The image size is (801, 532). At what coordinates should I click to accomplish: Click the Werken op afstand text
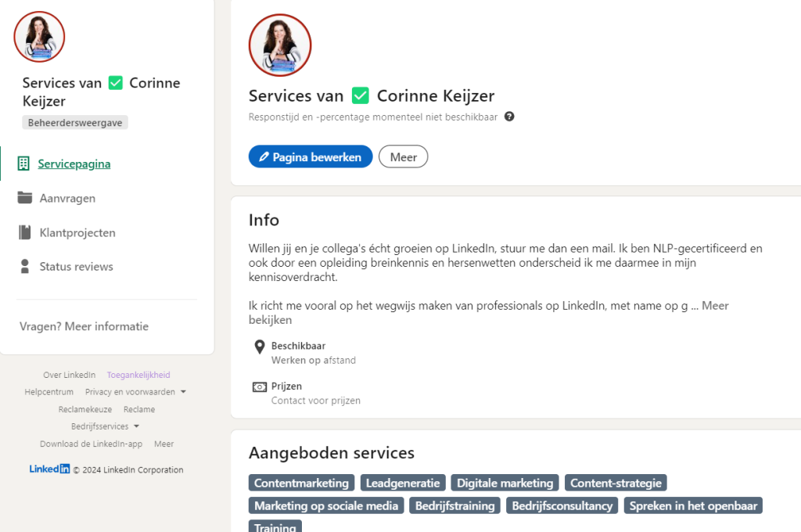314,361
